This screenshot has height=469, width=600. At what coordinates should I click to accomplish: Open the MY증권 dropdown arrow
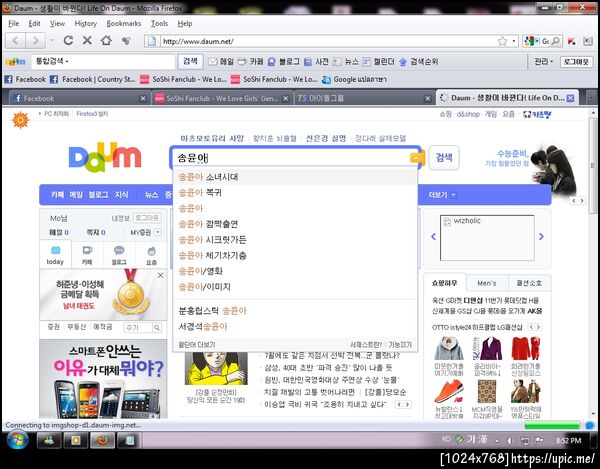tap(157, 232)
